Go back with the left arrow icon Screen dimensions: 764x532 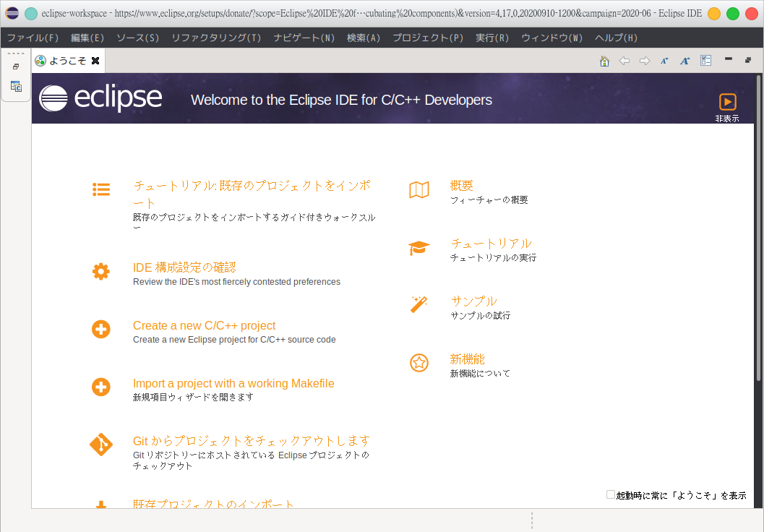coord(624,61)
